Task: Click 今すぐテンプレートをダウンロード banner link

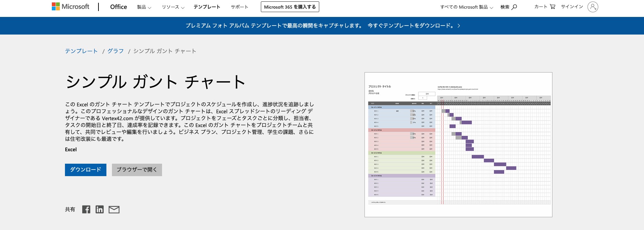Action: pyautogui.click(x=411, y=26)
